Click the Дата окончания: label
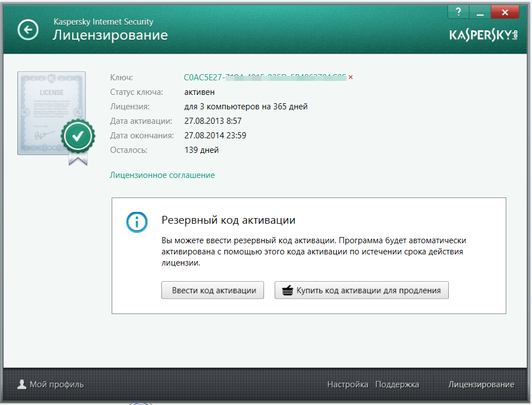The width and height of the screenshot is (532, 405). [142, 136]
